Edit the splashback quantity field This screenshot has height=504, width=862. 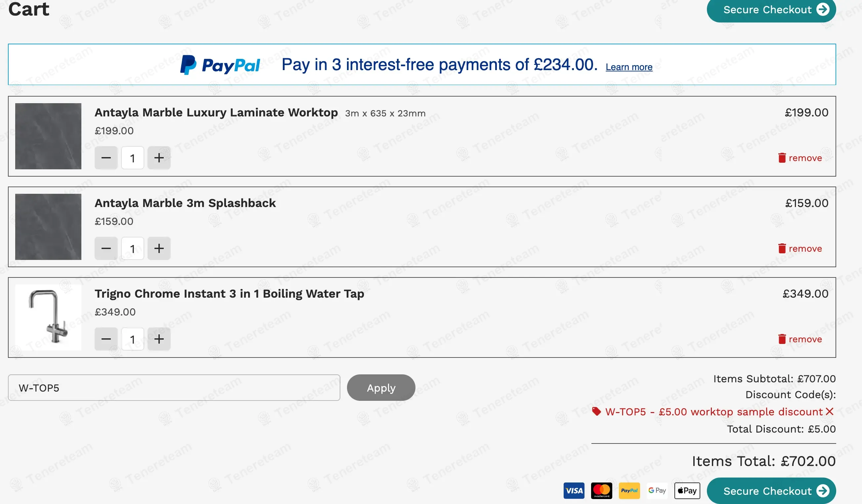tap(132, 249)
